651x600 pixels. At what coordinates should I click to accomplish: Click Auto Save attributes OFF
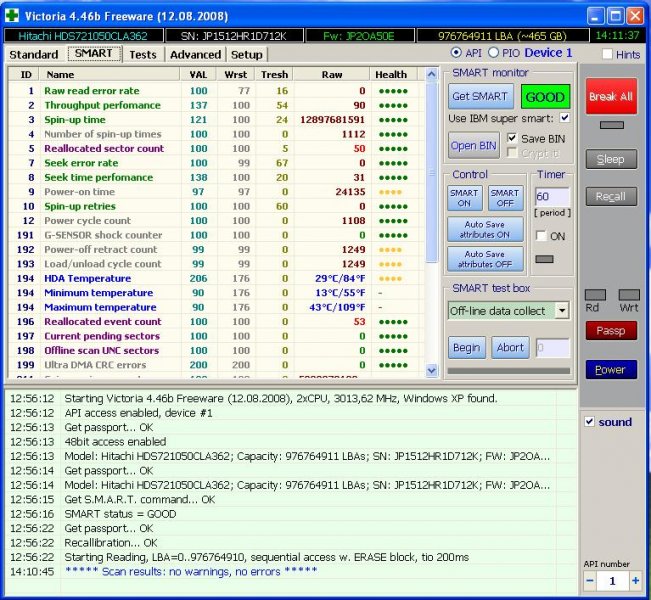point(485,259)
